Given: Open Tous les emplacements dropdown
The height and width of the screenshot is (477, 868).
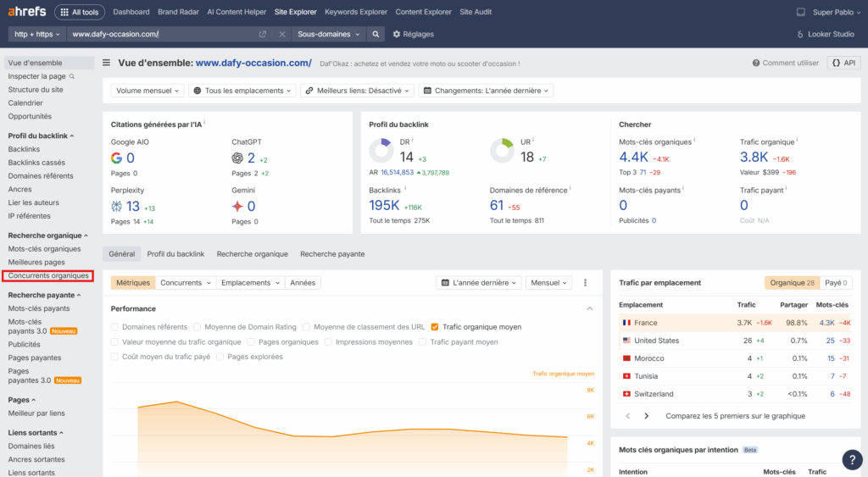Looking at the screenshot, I should (242, 91).
